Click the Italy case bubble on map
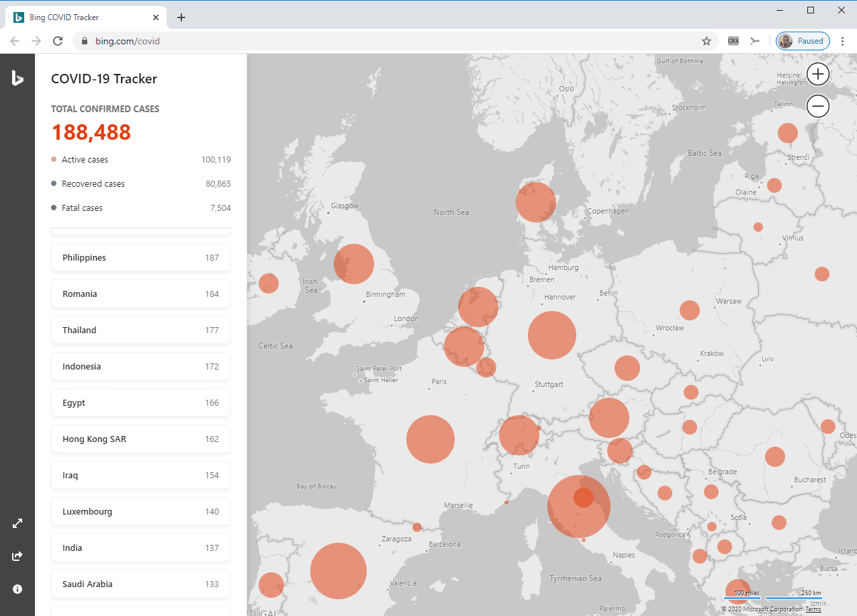The image size is (857, 616). [579, 507]
